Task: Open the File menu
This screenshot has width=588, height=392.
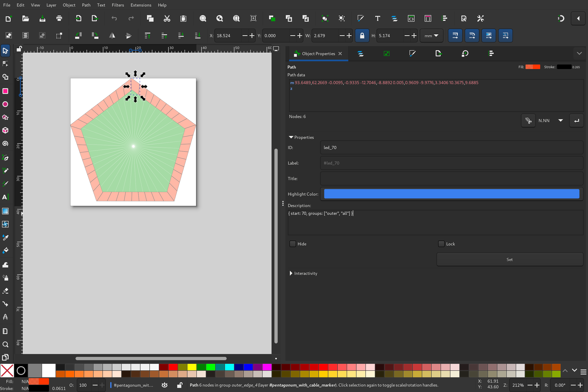Action: [7, 5]
